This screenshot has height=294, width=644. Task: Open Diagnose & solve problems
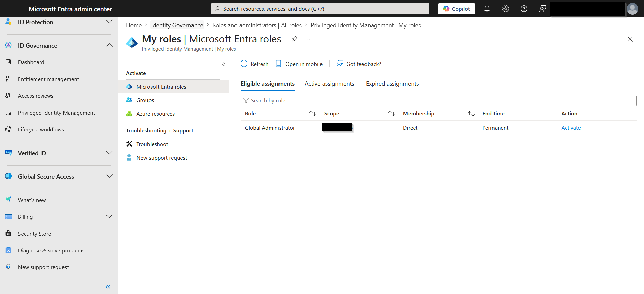(51, 250)
